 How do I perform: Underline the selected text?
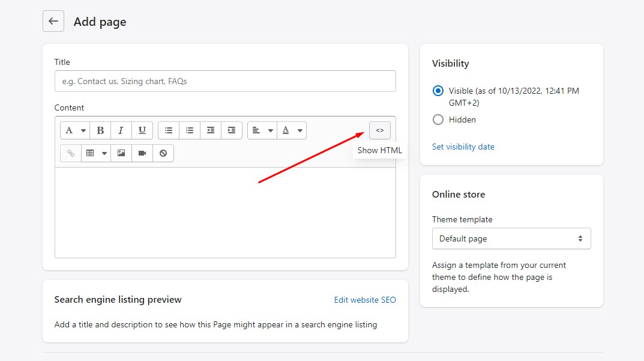pyautogui.click(x=142, y=130)
